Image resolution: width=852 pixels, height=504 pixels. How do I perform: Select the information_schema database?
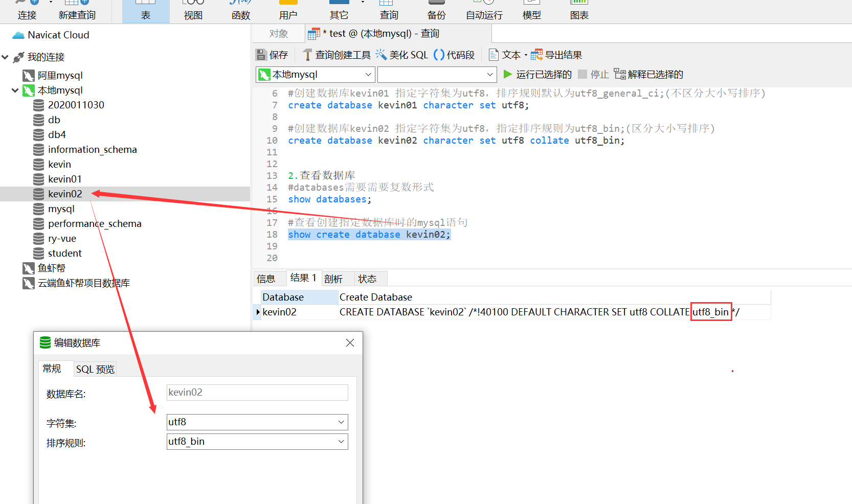click(x=92, y=150)
